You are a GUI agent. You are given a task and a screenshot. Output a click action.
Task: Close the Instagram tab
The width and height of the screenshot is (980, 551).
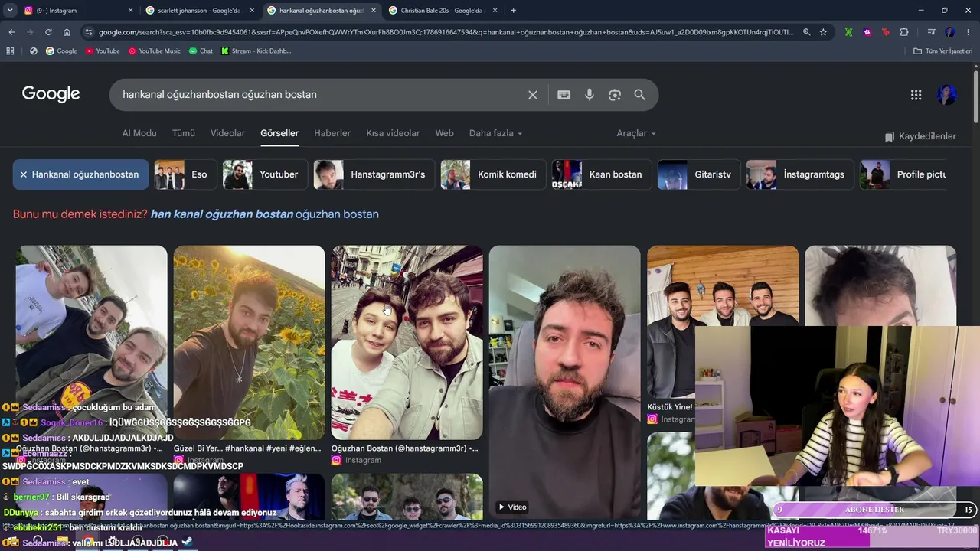coord(130,11)
